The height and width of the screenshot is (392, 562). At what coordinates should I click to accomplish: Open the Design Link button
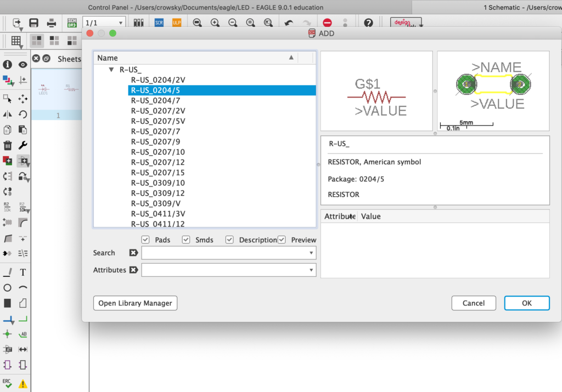(406, 22)
